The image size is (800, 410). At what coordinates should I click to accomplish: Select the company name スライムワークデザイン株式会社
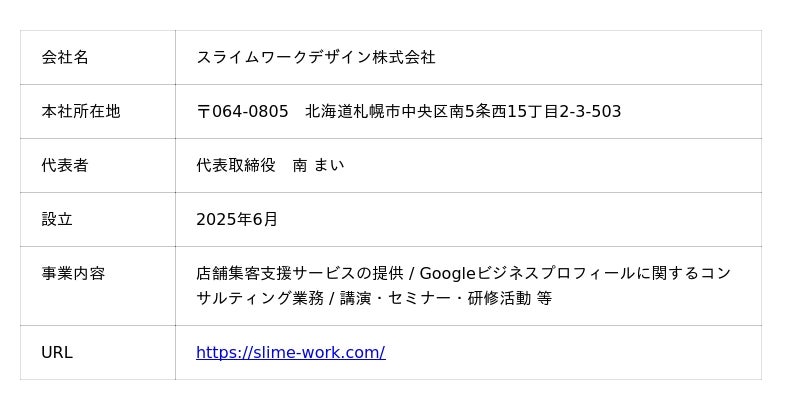point(315,57)
